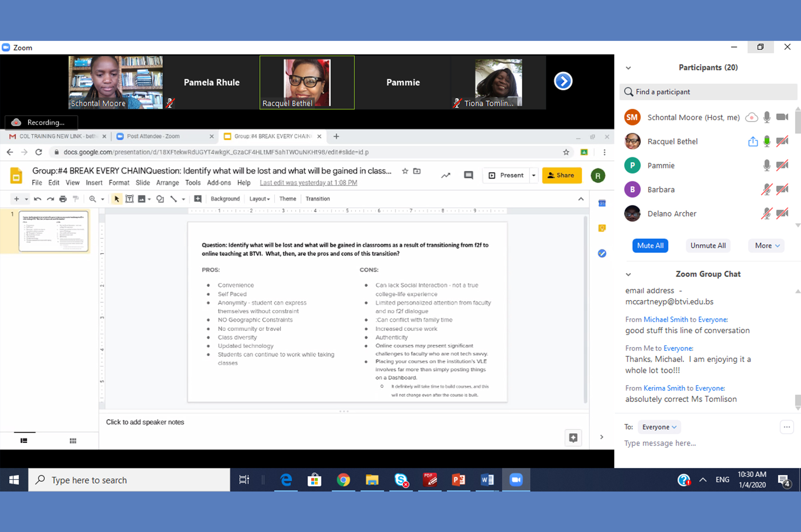This screenshot has width=801, height=532.
Task: Open chat more options ellipsis
Action: [x=787, y=427]
